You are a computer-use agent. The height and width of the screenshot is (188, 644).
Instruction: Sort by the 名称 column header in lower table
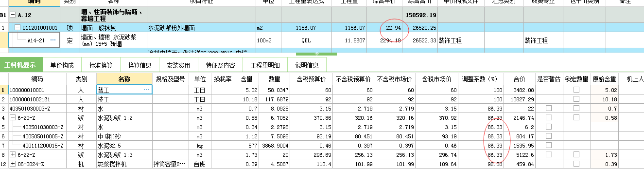click(124, 79)
